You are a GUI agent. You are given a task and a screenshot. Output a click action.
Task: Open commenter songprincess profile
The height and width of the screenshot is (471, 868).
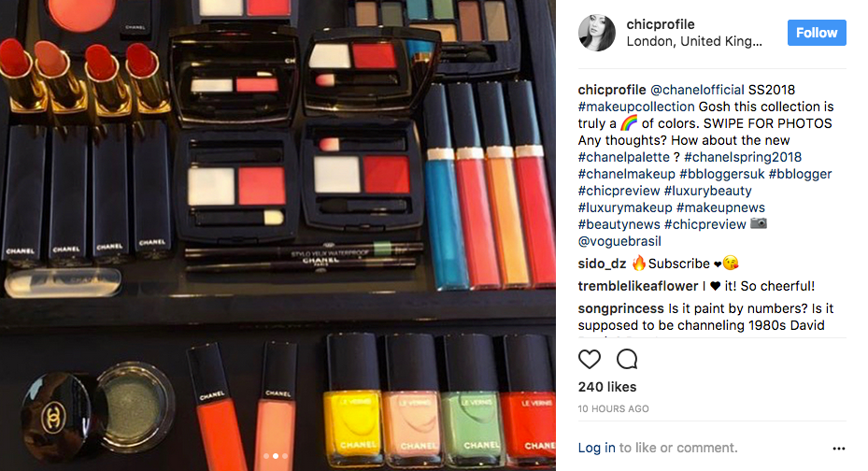pyautogui.click(x=620, y=308)
